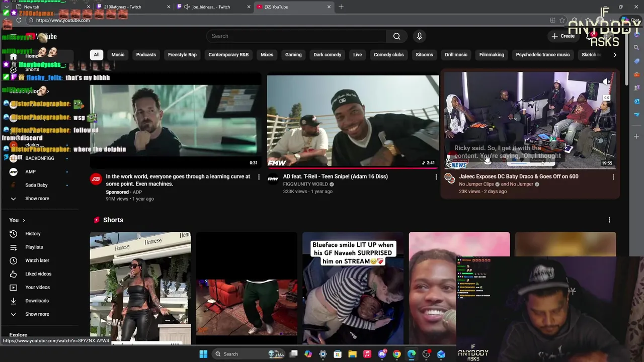
Task: Expand the You section chevron
Action: pos(24,220)
